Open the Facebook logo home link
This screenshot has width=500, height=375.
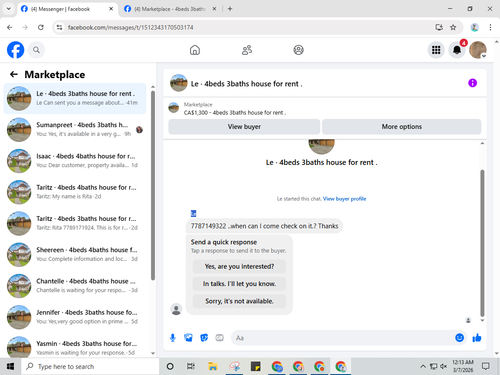click(15, 50)
